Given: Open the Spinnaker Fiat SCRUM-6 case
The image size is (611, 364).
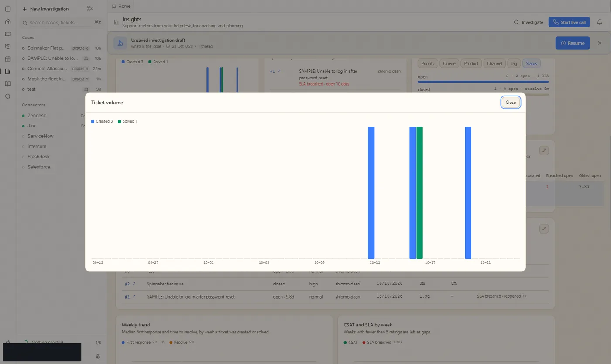Looking at the screenshot, I should [61, 48].
